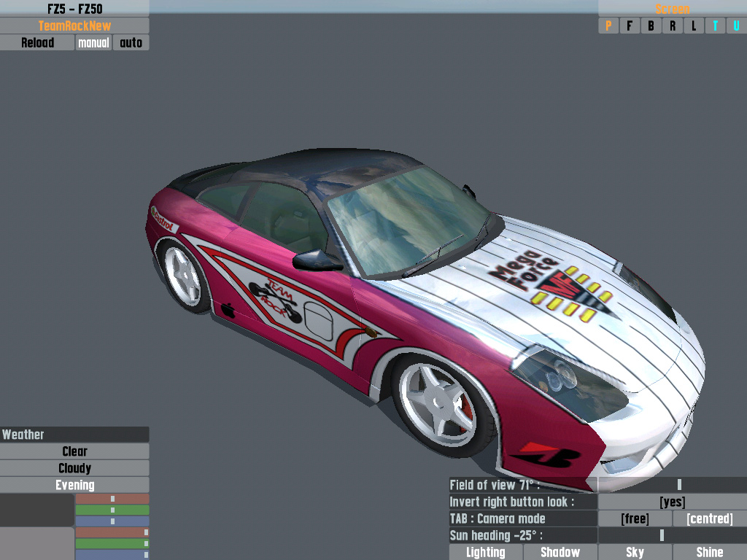Open the Lighting tab
This screenshot has height=560, width=747.
[485, 553]
